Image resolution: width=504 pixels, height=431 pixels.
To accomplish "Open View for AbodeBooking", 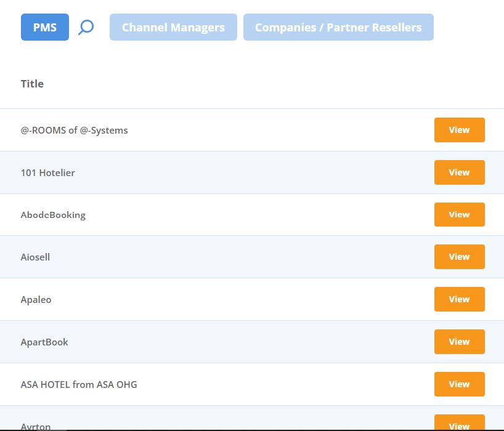I will 459,214.
